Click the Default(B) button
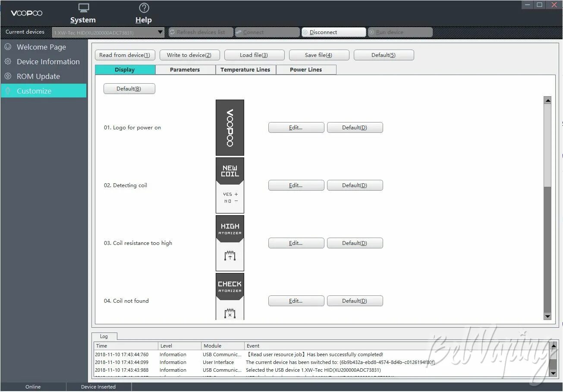563x392 pixels. coord(129,89)
